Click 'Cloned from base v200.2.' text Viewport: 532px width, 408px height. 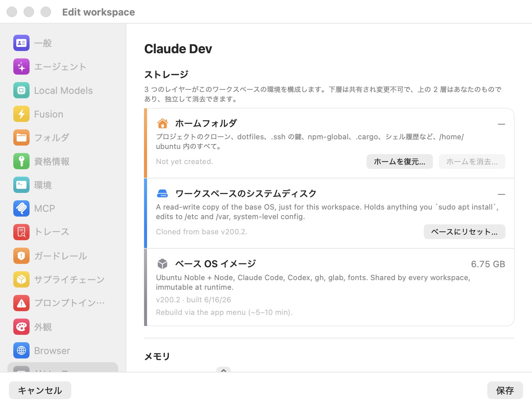[202, 232]
